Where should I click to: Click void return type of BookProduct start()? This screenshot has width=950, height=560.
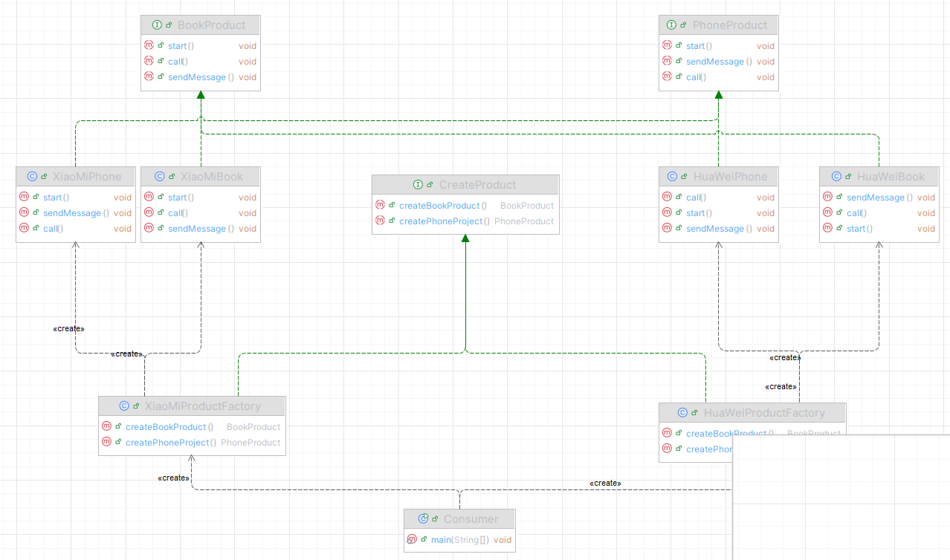click(248, 46)
